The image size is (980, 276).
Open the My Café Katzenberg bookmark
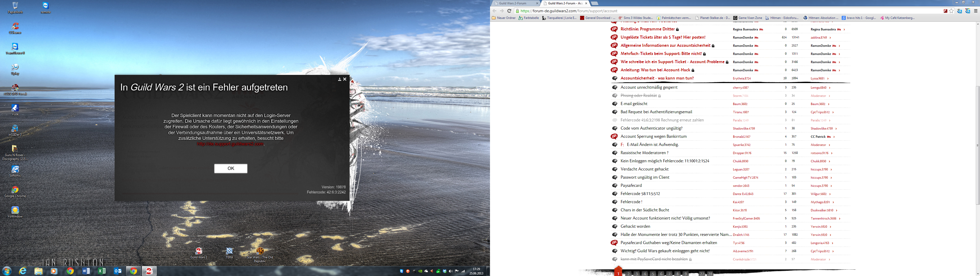point(897,18)
